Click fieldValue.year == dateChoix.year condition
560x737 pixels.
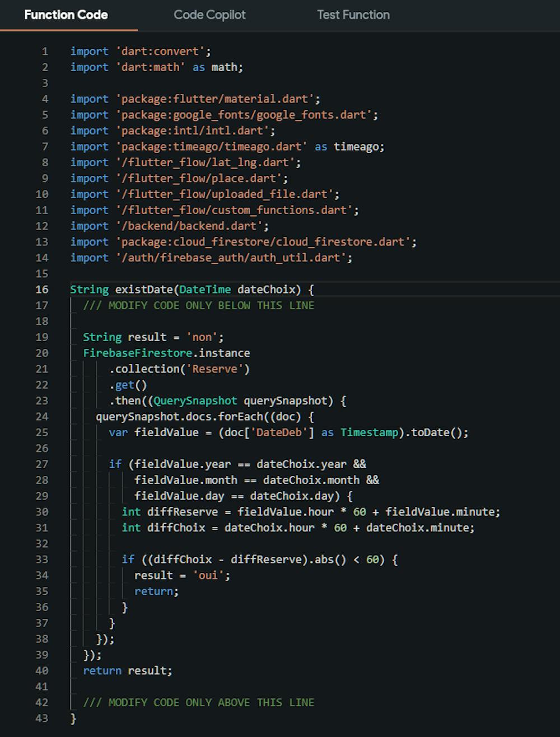point(247,464)
